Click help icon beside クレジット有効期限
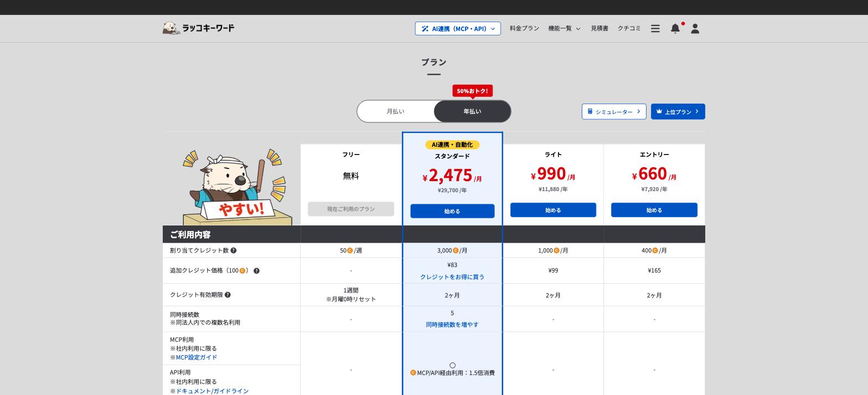 [228, 295]
